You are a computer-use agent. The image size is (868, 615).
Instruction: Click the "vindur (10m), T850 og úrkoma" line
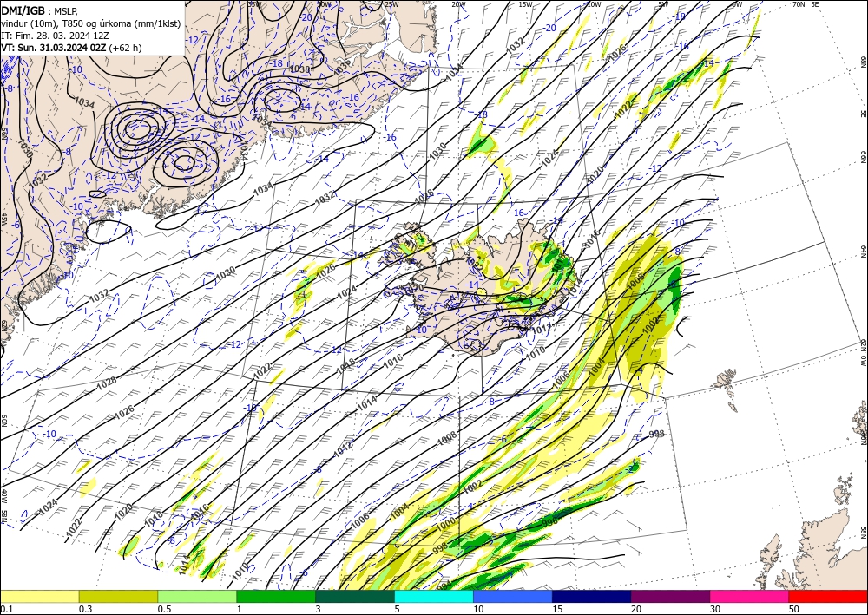[91, 23]
